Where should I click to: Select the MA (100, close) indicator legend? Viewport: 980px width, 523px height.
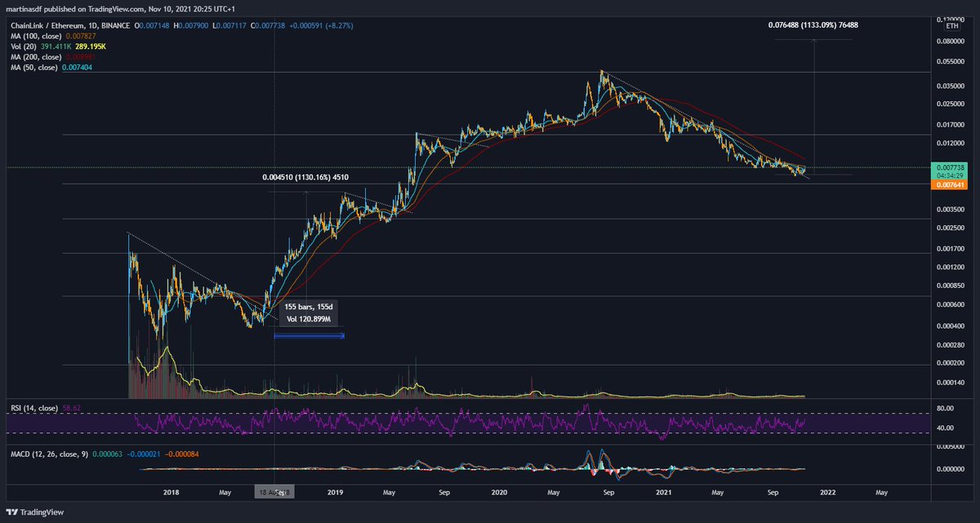coord(34,37)
